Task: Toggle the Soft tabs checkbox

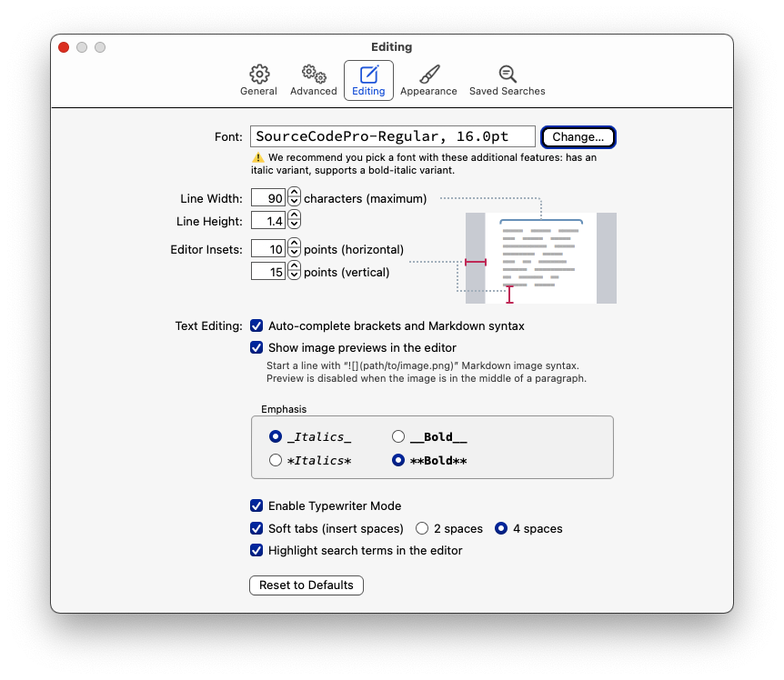Action: (x=257, y=528)
